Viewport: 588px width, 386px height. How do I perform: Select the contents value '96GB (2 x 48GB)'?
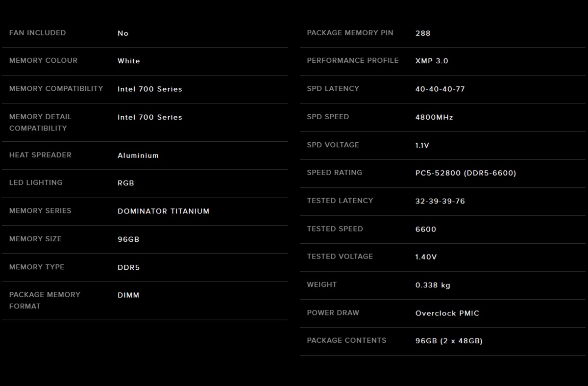[x=449, y=340]
